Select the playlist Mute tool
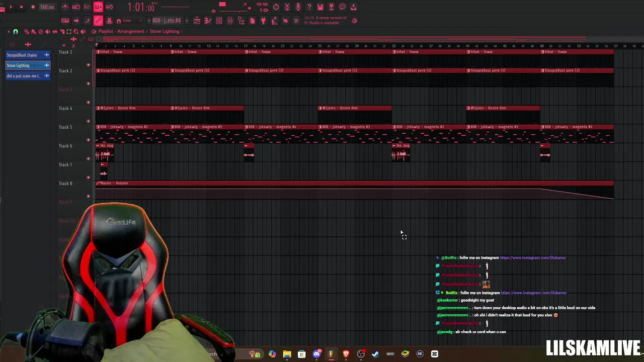The image size is (644, 362). click(x=48, y=31)
